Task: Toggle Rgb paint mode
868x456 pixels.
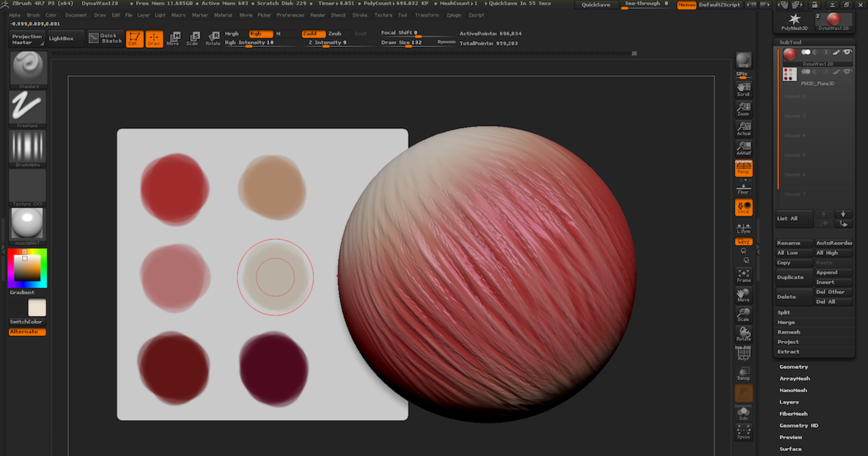Action: point(261,33)
